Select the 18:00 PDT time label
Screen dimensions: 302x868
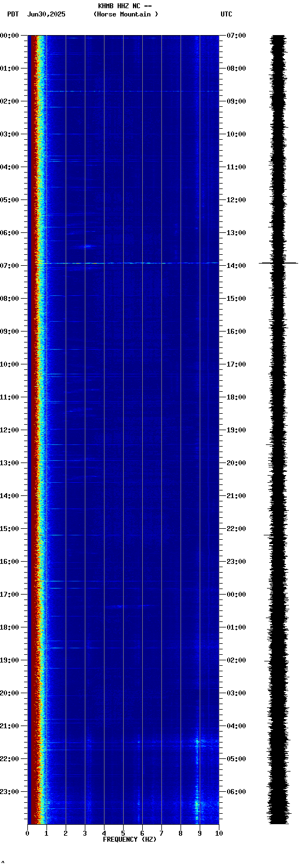click(9, 627)
